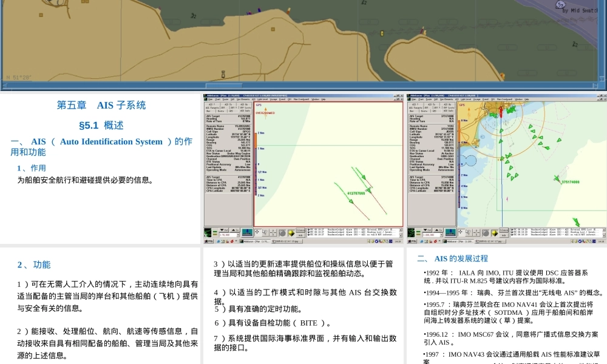Click the Ack button in the 1:200,000 AIS window

pyautogui.click(x=504, y=235)
